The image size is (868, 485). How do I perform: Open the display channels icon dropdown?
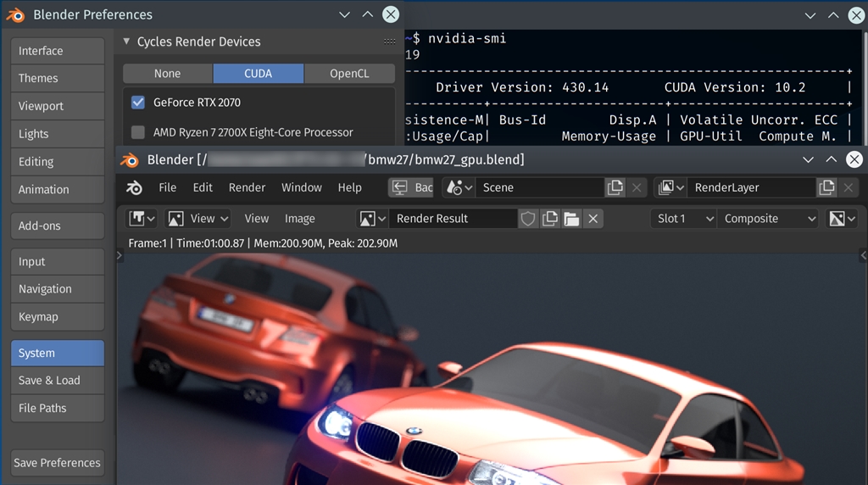(x=842, y=219)
